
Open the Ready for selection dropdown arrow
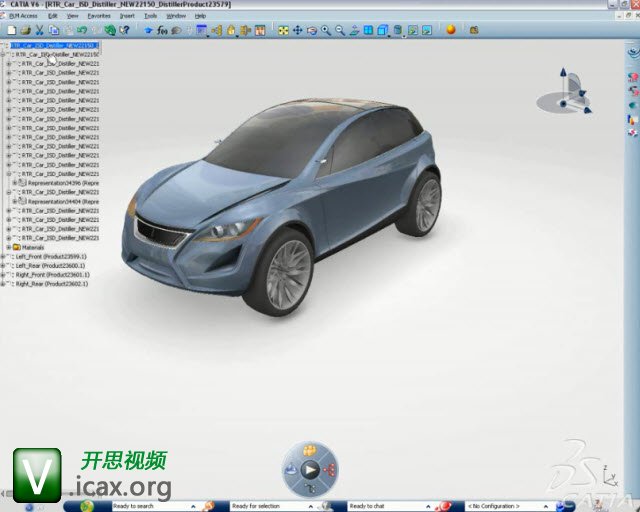(311, 506)
